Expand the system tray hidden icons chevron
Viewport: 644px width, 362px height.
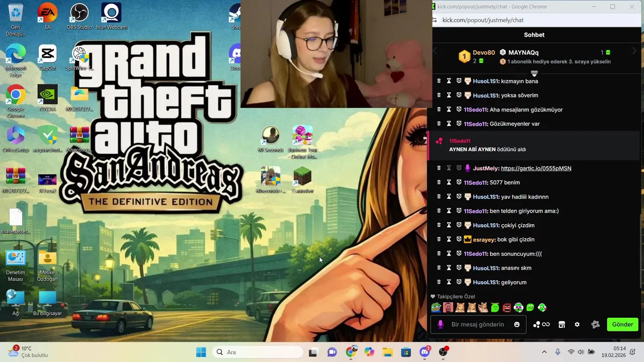[x=544, y=352]
